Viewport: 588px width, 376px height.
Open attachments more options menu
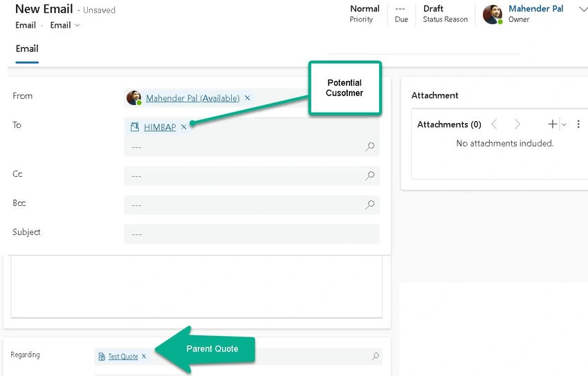click(578, 124)
